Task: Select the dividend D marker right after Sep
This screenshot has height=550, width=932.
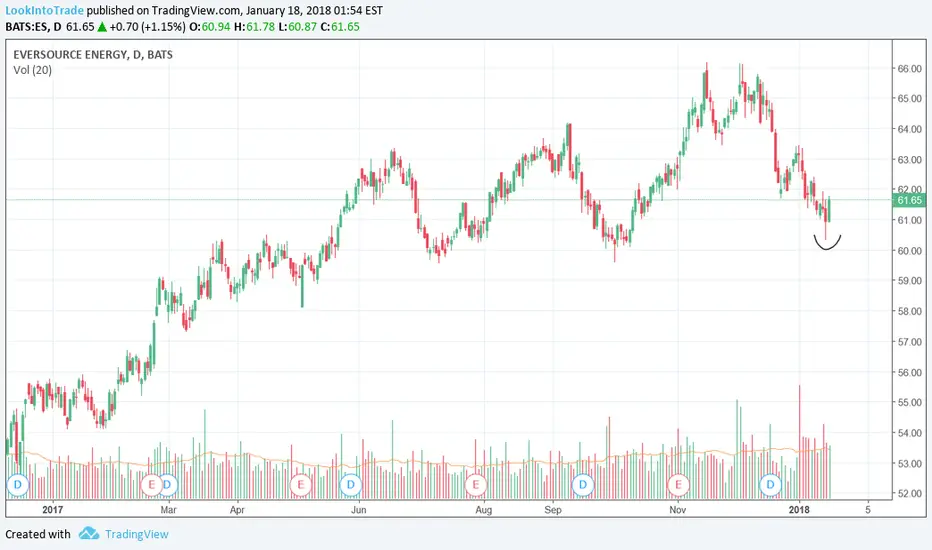Action: click(x=582, y=485)
